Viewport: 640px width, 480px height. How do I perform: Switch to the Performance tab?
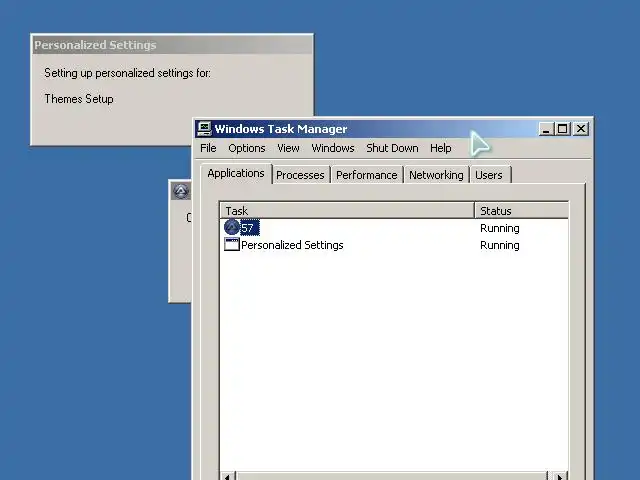pos(367,175)
